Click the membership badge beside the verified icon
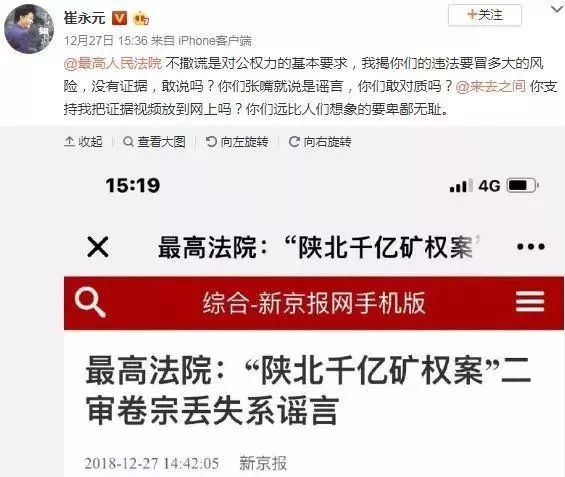The height and width of the screenshot is (477, 565). (x=141, y=18)
